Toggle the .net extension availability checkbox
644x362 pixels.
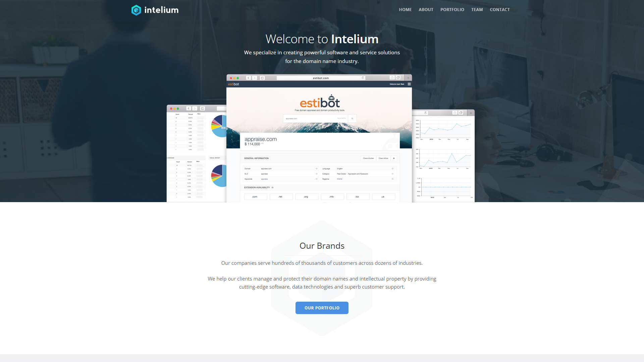tap(281, 196)
